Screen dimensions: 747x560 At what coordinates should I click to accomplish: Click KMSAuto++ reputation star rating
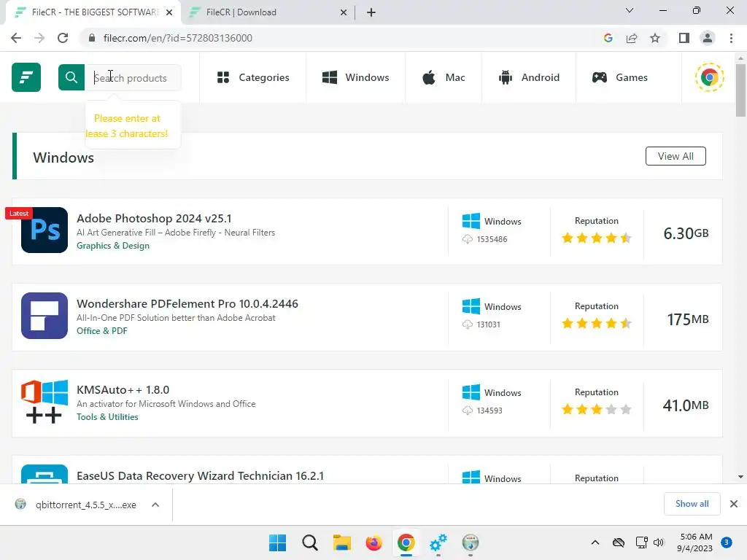(597, 409)
